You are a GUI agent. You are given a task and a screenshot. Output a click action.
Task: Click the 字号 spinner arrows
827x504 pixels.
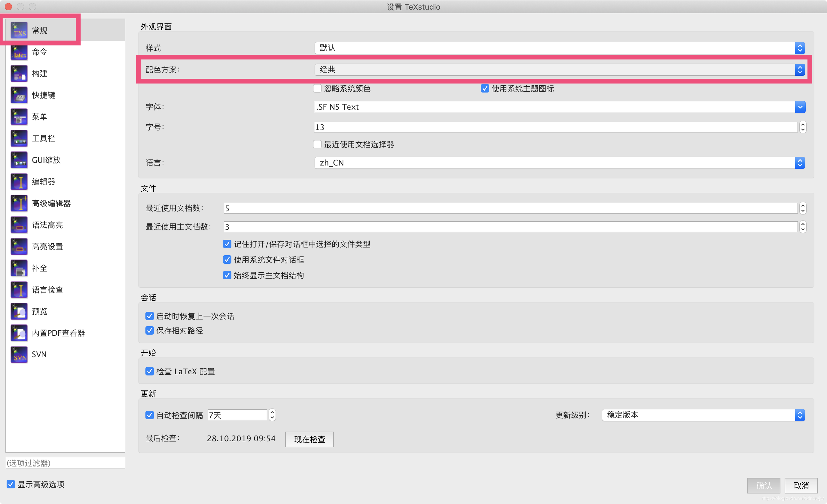click(803, 127)
